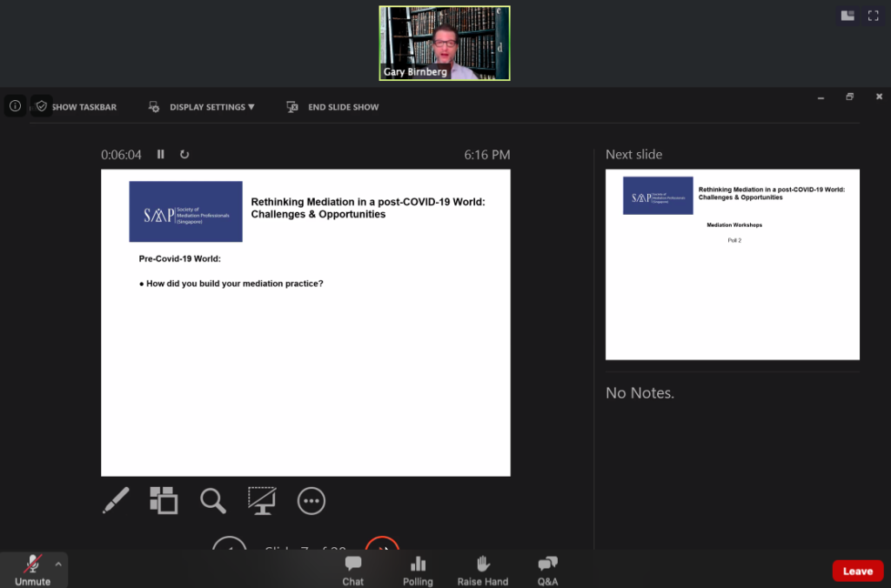Open the Polling panel
This screenshot has height=588, width=891.
418,571
